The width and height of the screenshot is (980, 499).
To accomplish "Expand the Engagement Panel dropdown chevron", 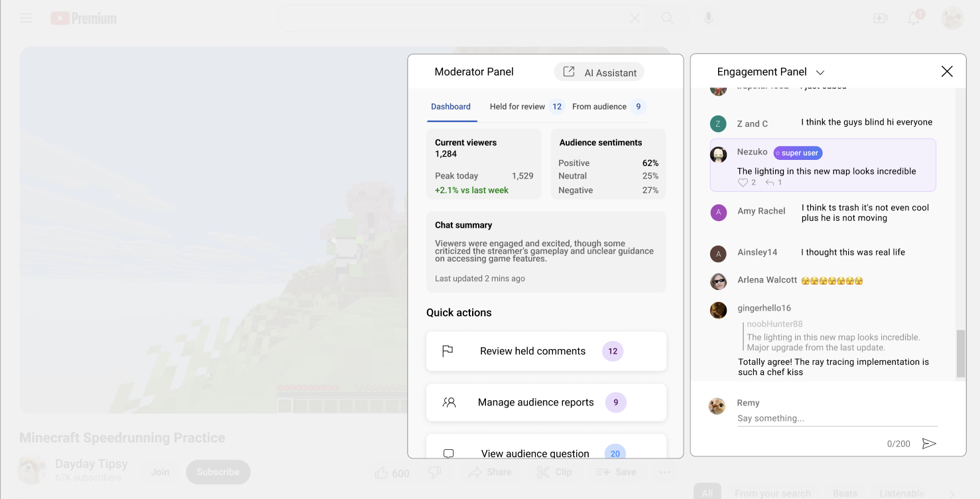I will 820,72.
